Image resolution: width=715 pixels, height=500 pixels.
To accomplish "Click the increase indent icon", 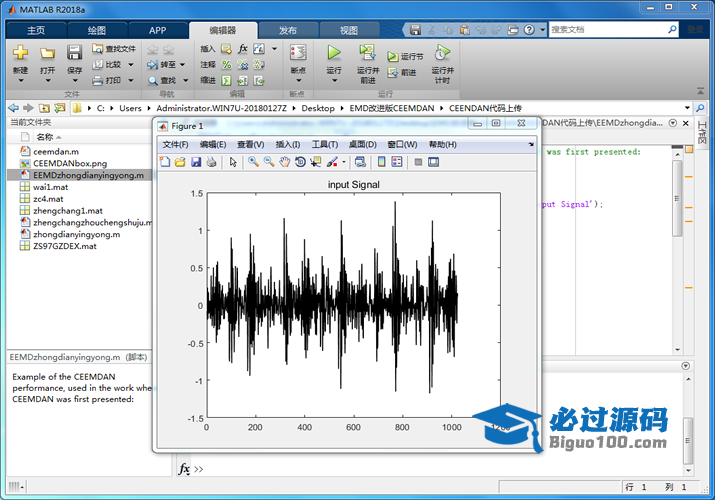I will (243, 81).
